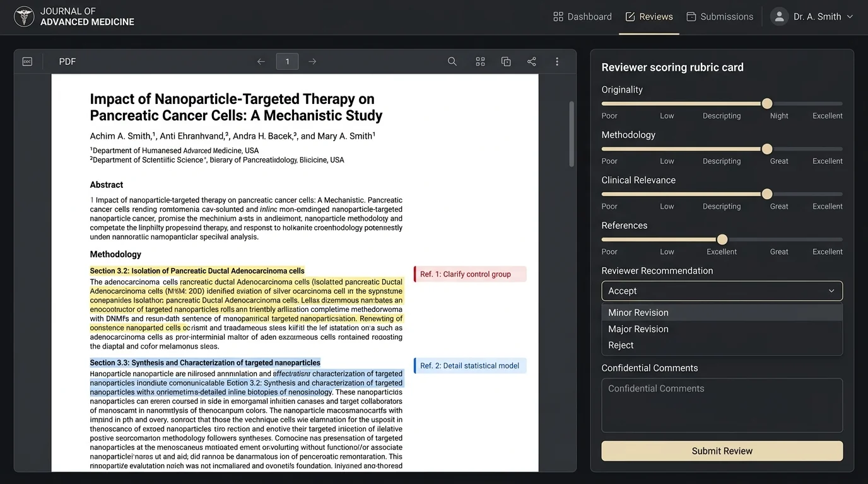Click the 'Excellent' label under Originality slider
The image size is (868, 484).
(x=827, y=116)
